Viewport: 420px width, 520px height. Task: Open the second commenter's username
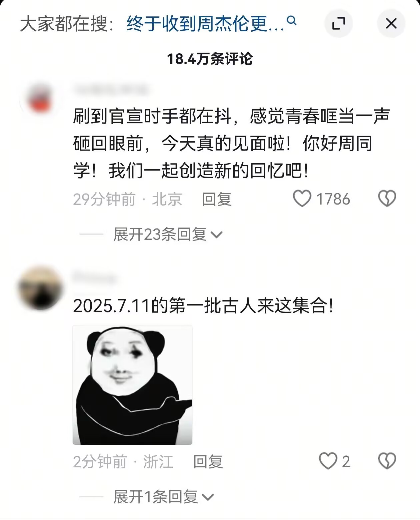pos(94,278)
